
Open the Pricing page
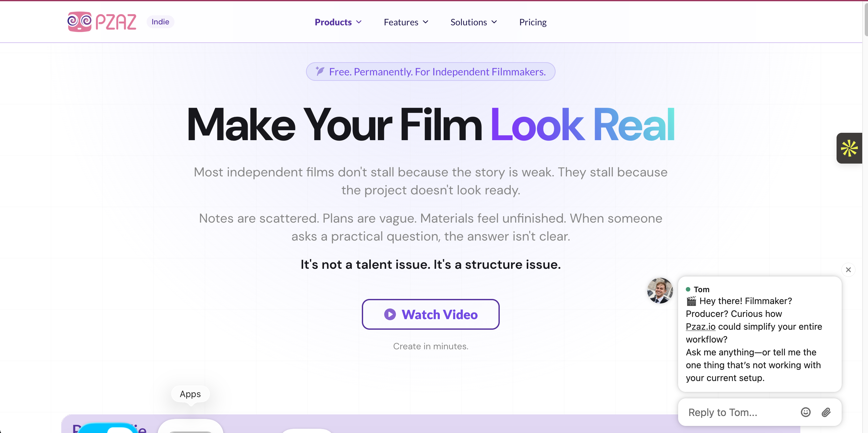pos(533,22)
